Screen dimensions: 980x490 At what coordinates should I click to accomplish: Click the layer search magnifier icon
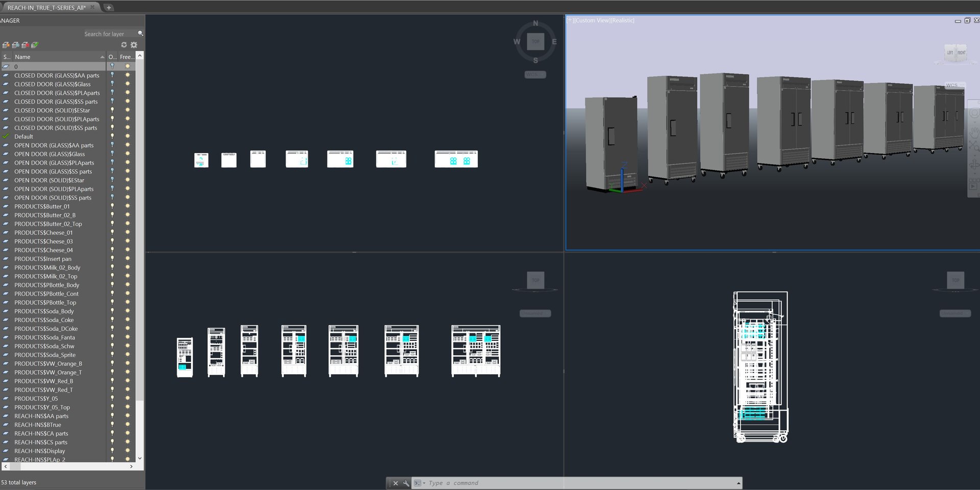140,34
